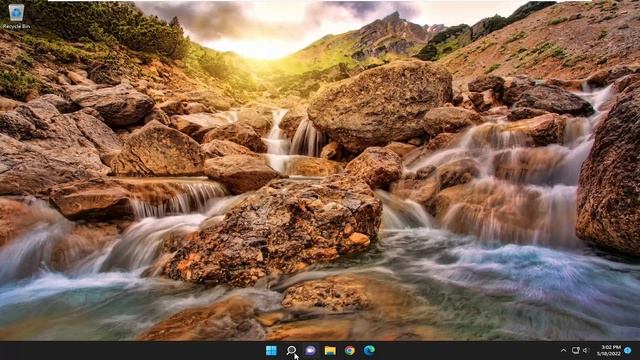Open the Windows Start menu
This screenshot has height=360, width=640.
pyautogui.click(x=271, y=350)
